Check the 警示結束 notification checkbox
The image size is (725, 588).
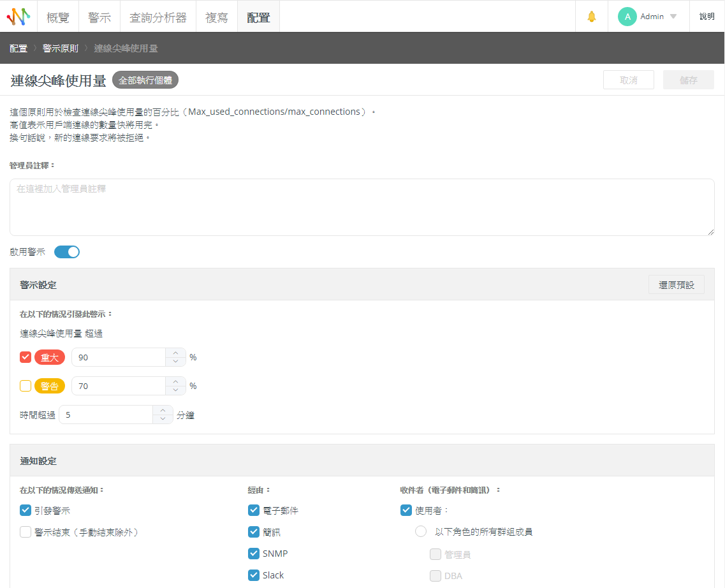(26, 532)
